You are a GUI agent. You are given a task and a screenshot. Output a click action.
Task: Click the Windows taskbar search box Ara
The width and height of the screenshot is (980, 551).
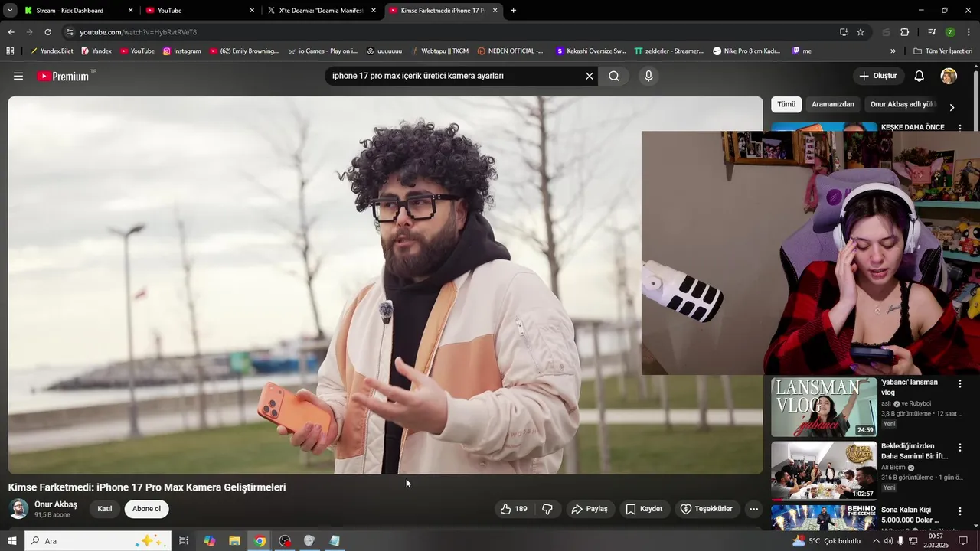(98, 541)
